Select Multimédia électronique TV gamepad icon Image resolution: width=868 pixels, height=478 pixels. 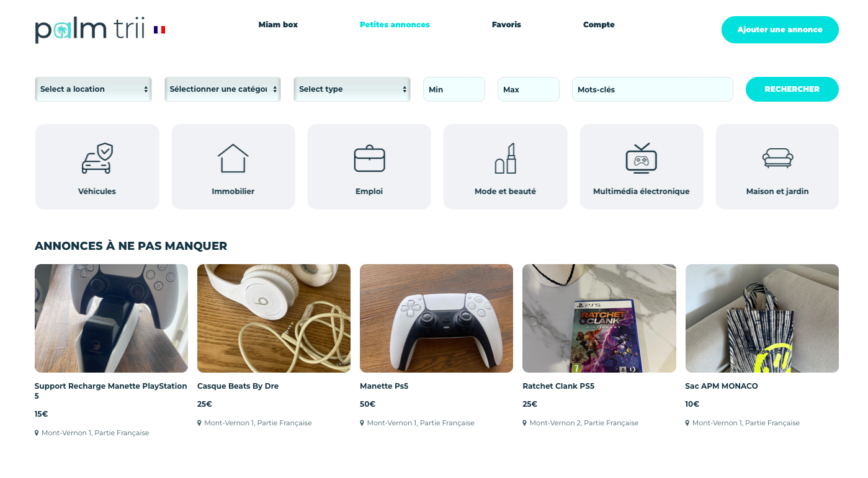click(x=641, y=158)
